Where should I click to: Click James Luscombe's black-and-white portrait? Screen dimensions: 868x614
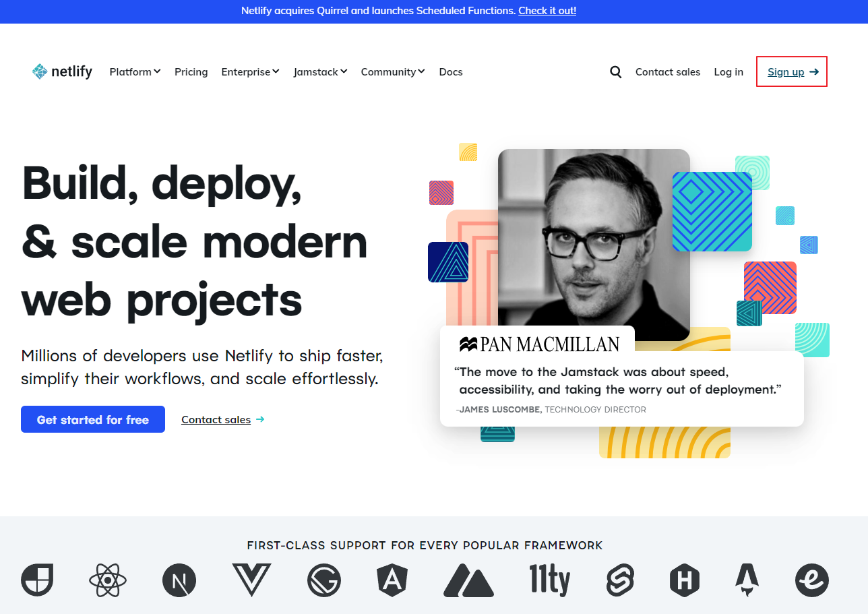click(x=594, y=244)
